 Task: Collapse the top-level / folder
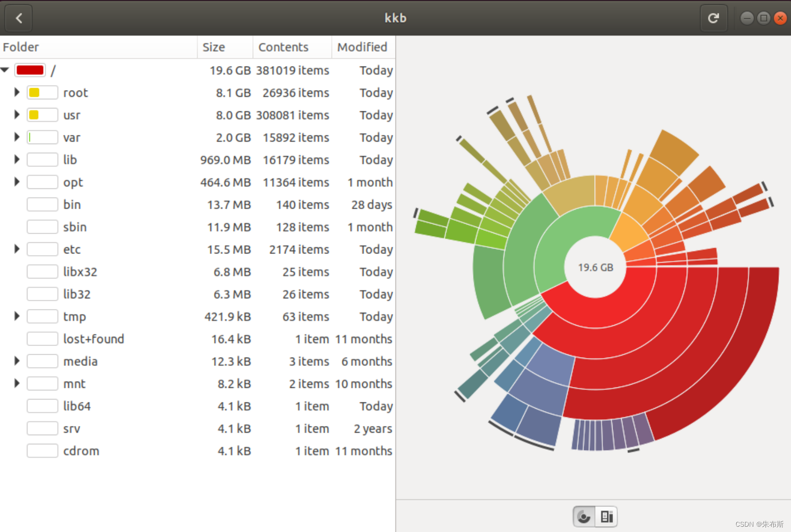pyautogui.click(x=5, y=70)
